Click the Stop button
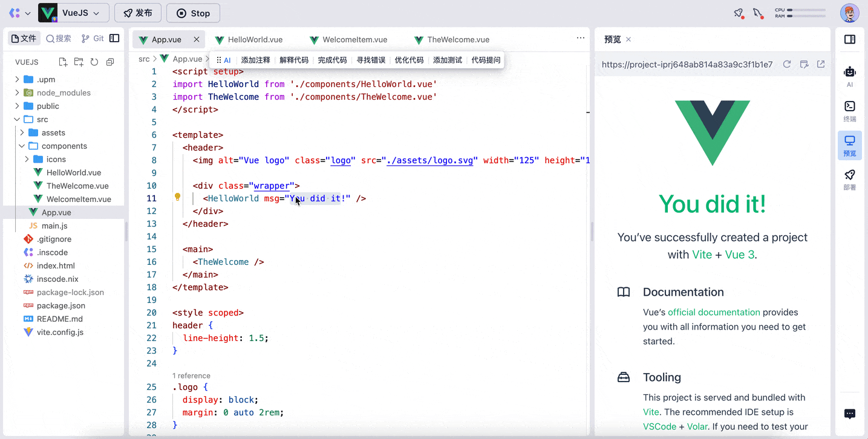Viewport: 868px width, 439px height. (193, 13)
